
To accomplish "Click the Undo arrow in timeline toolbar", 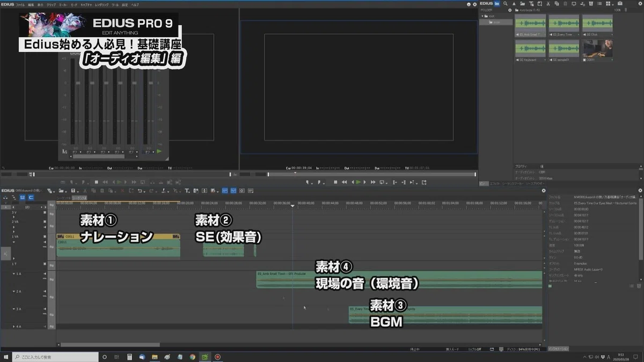I will click(x=140, y=190).
